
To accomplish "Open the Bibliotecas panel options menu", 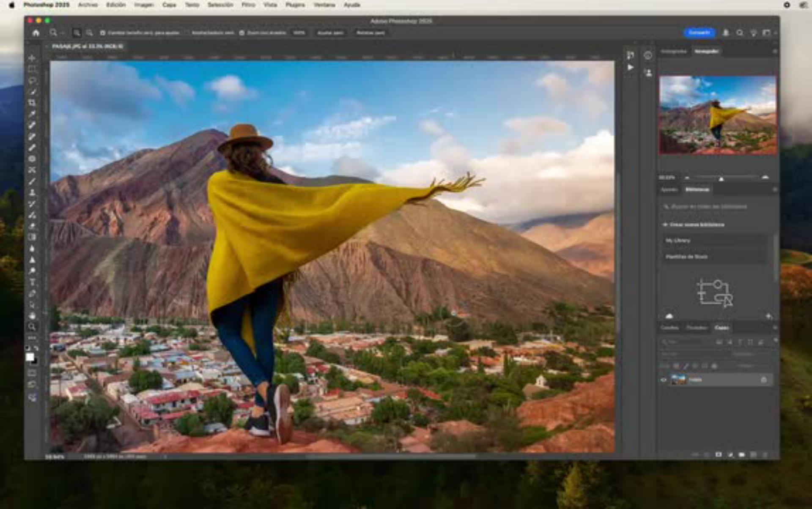I will 775,190.
